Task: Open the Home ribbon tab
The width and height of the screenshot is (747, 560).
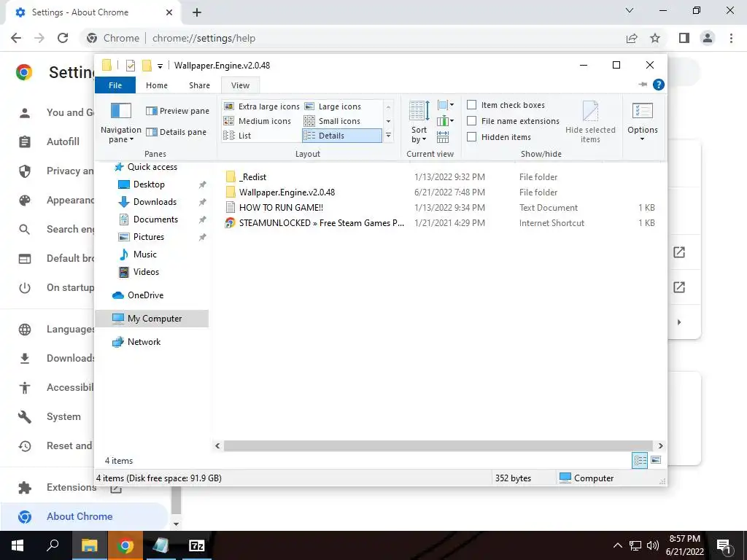Action: (157, 85)
